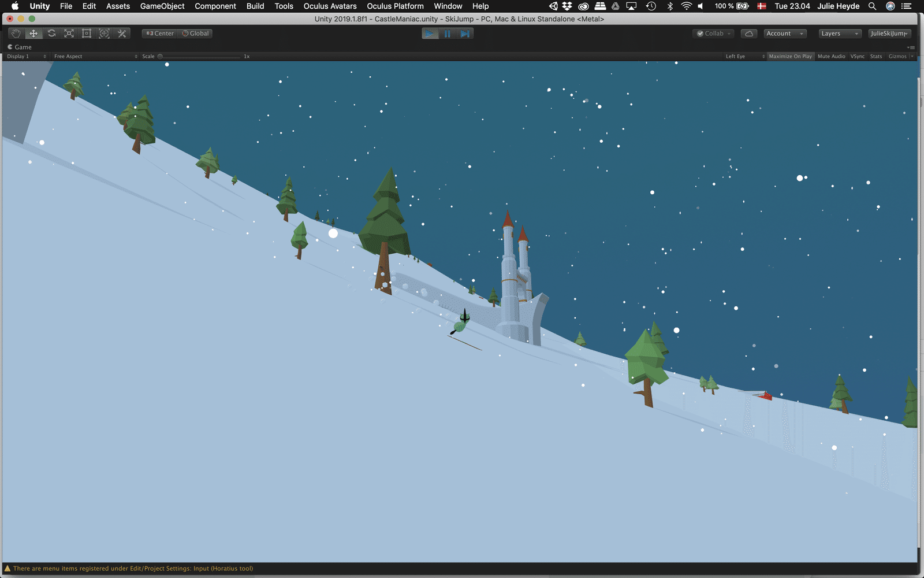Click the Play button
This screenshot has height=578, width=924.
click(x=430, y=34)
